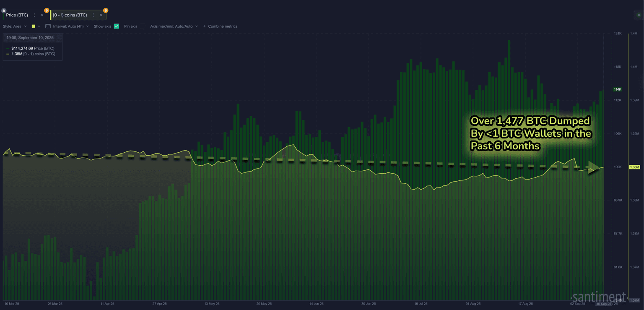Click Bitcoin badge on the Price (BTC) metric
This screenshot has width=644, height=310.
47,10
